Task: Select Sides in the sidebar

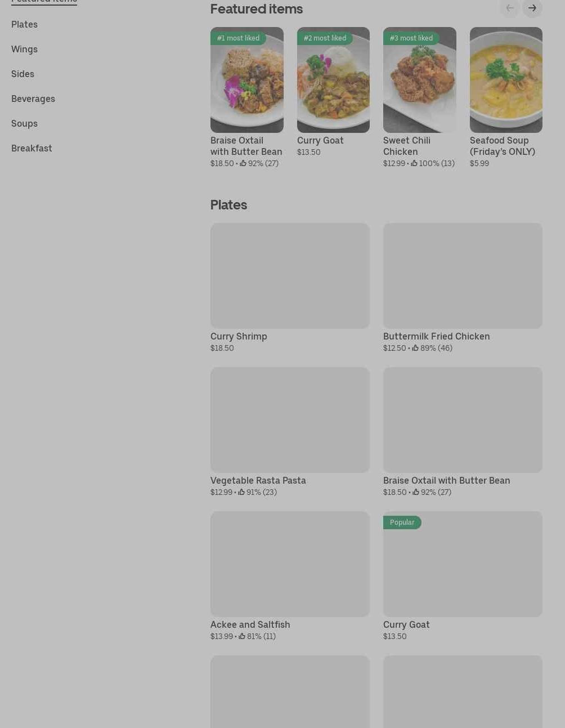Action: [x=23, y=74]
